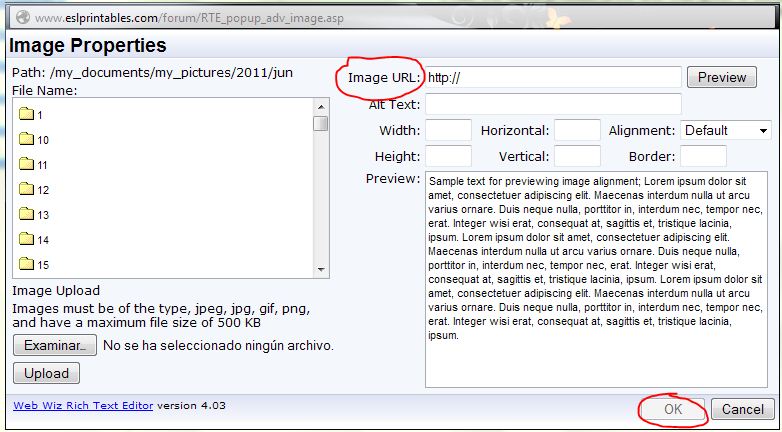
Task: Open folder icon for folder 15
Action: (x=26, y=264)
